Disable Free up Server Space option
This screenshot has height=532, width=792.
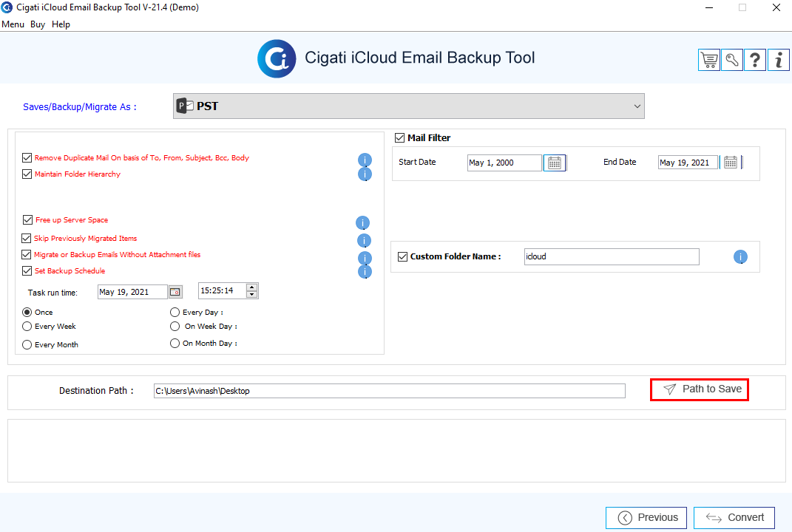click(x=28, y=219)
